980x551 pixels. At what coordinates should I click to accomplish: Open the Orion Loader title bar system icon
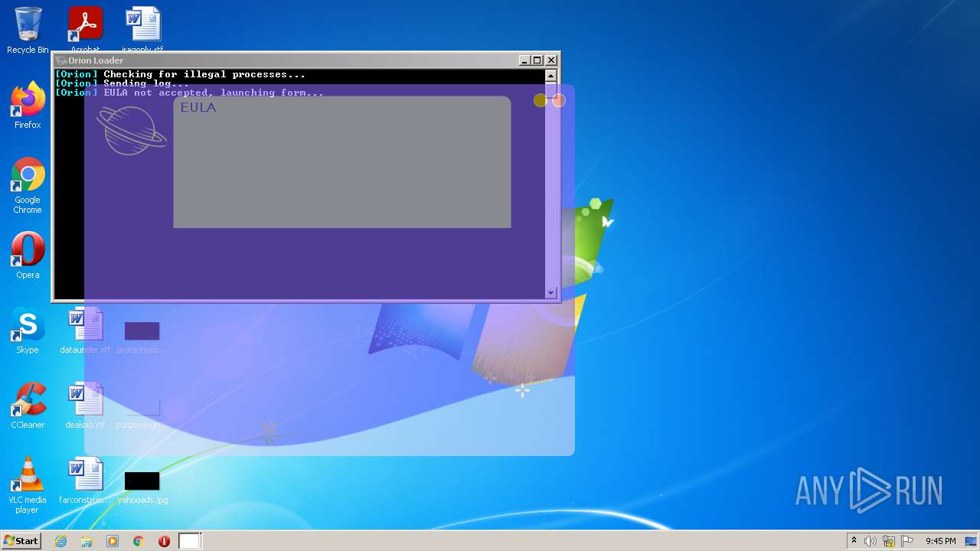click(x=61, y=60)
